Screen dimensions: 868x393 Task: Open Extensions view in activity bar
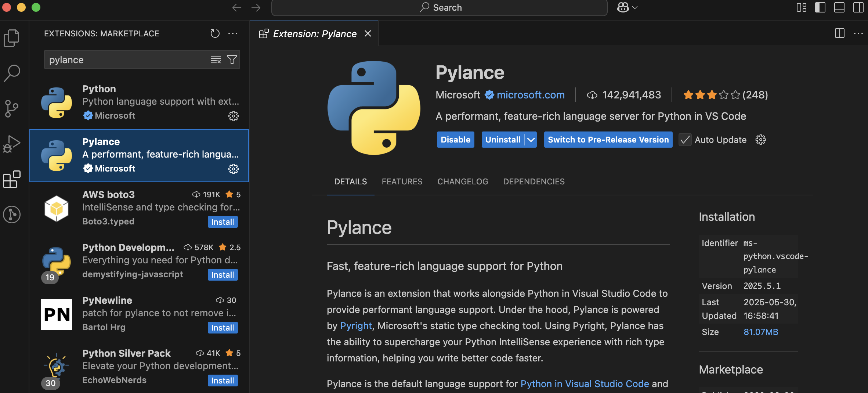tap(12, 179)
